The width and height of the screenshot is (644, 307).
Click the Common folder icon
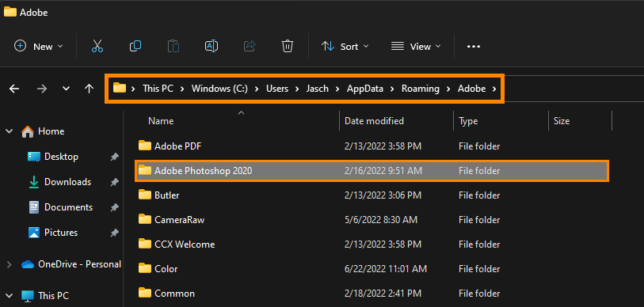click(x=145, y=293)
